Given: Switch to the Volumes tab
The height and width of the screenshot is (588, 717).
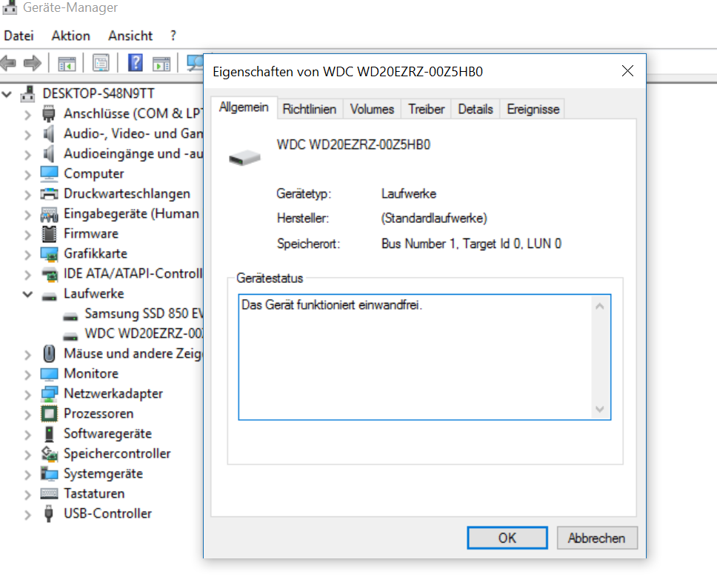Looking at the screenshot, I should [x=372, y=110].
